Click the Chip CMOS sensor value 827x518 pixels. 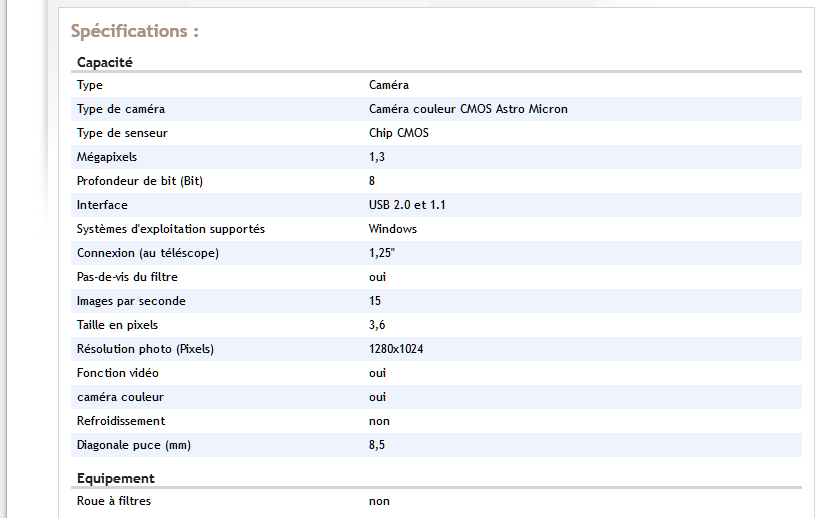coord(399,133)
